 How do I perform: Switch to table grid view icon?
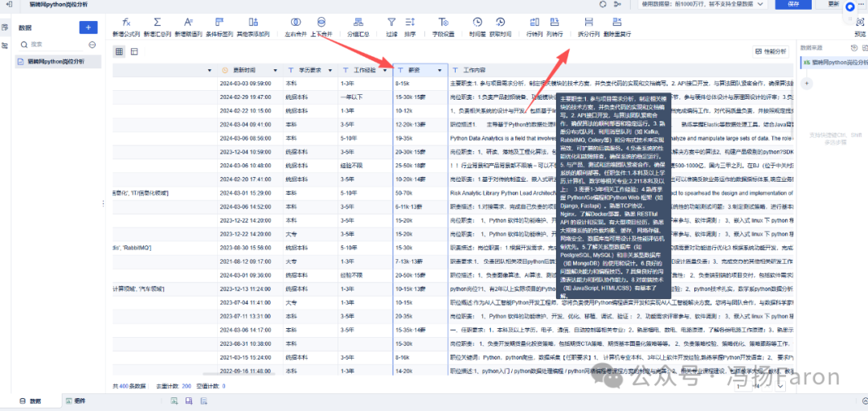tap(119, 51)
